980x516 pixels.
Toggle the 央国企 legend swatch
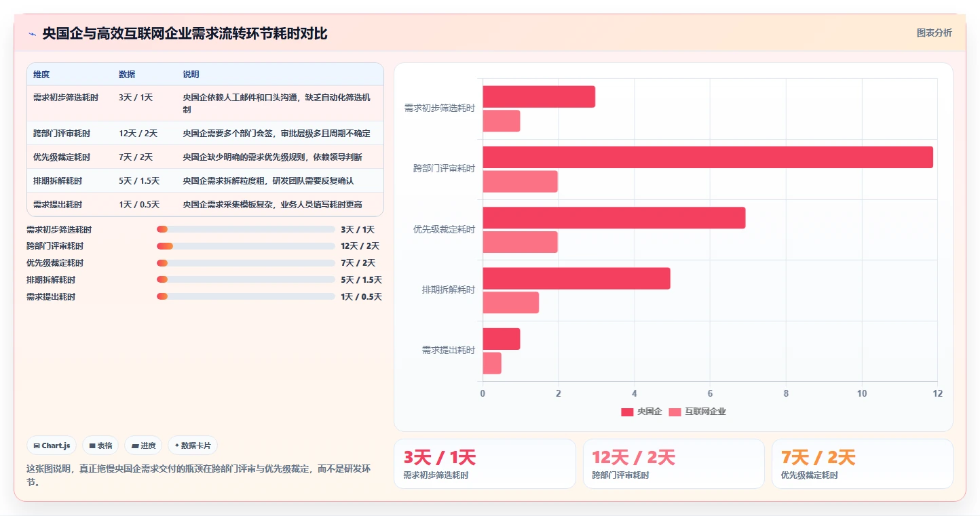[627, 412]
